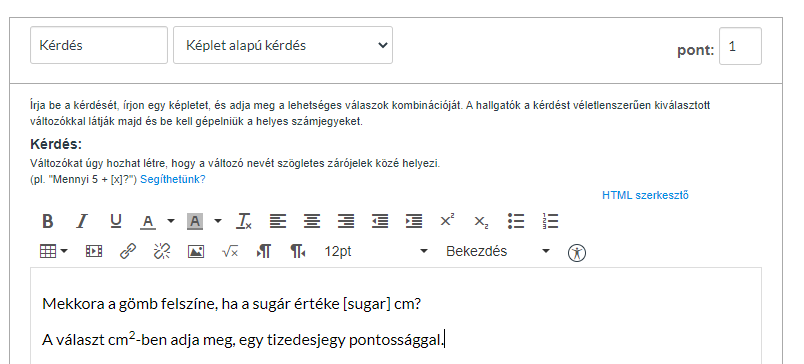Screen dimensions: 804x364
Task: Open the text color picker arrow
Action: [171, 221]
